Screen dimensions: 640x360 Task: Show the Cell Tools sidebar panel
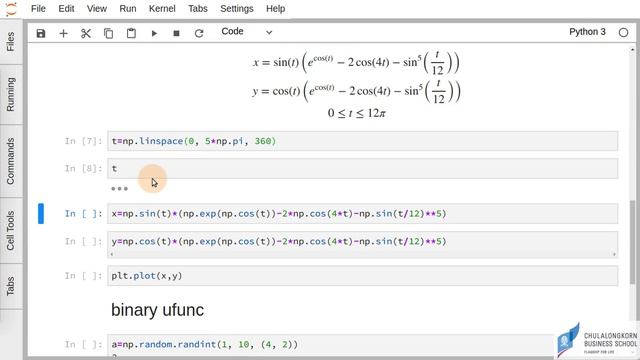point(11,231)
